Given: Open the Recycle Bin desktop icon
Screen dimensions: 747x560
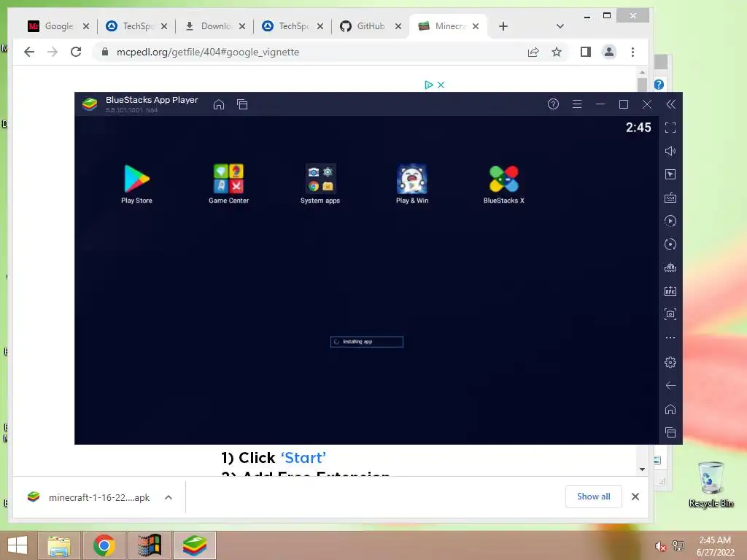Looking at the screenshot, I should coord(711,484).
